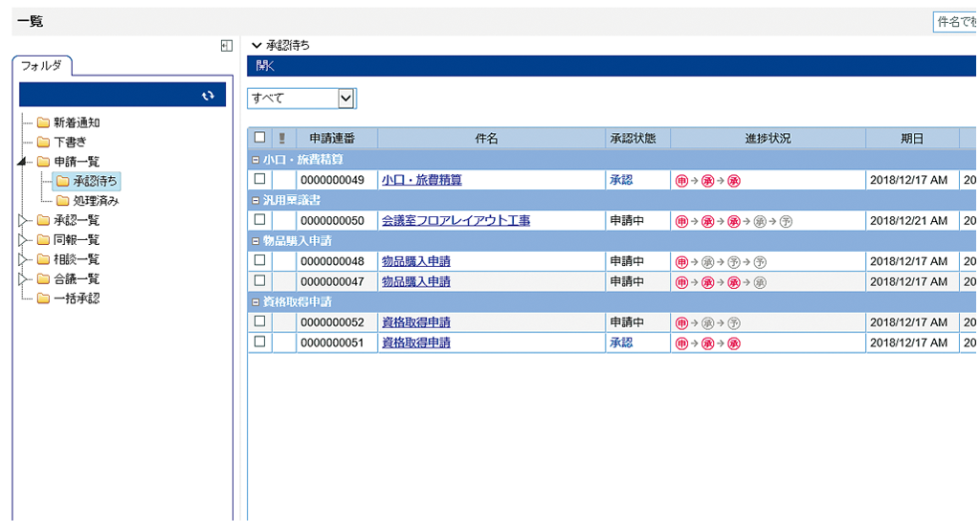
Task: Click 承認 status link in row 0000000049
Action: (621, 180)
